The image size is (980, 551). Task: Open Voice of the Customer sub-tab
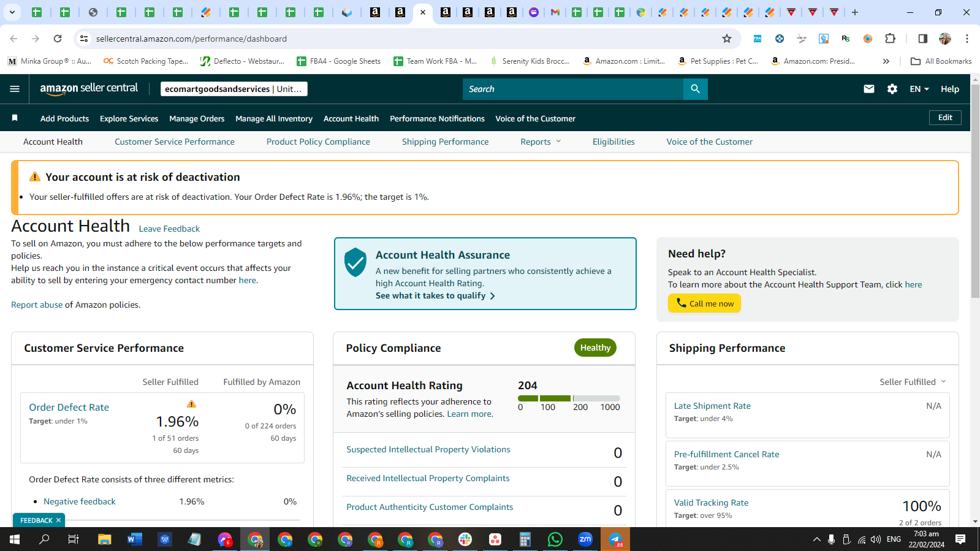tap(710, 142)
